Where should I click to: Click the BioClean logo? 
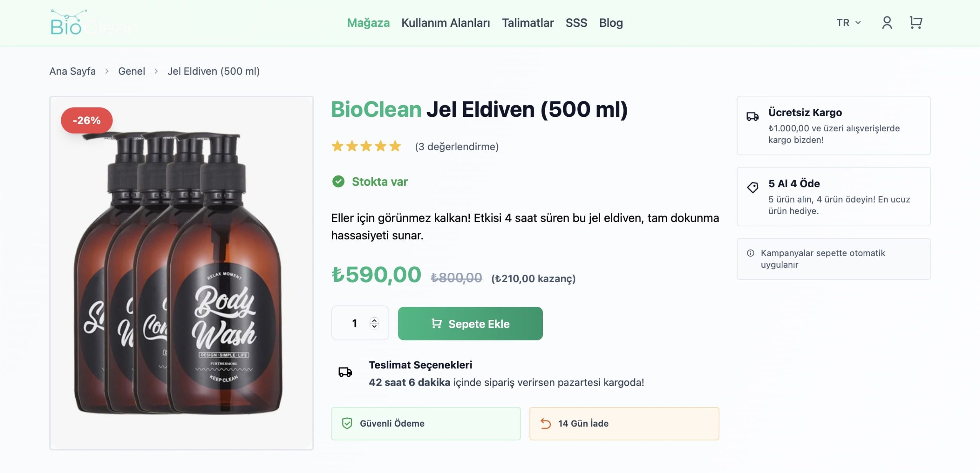(94, 23)
